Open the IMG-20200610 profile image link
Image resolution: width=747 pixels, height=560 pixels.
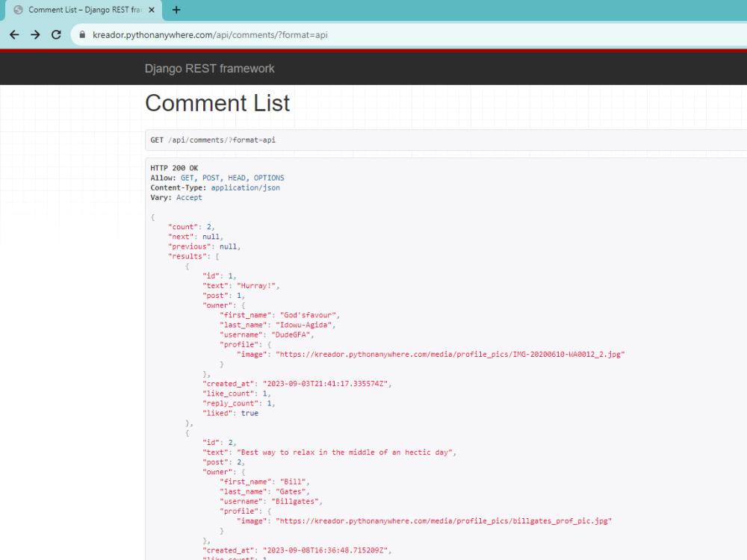448,354
